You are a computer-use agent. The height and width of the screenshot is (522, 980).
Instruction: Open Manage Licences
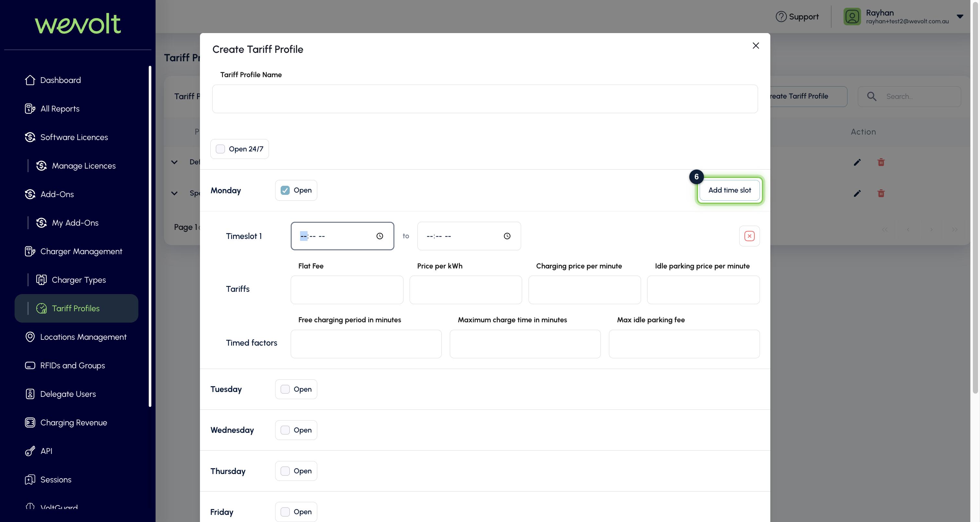click(84, 166)
